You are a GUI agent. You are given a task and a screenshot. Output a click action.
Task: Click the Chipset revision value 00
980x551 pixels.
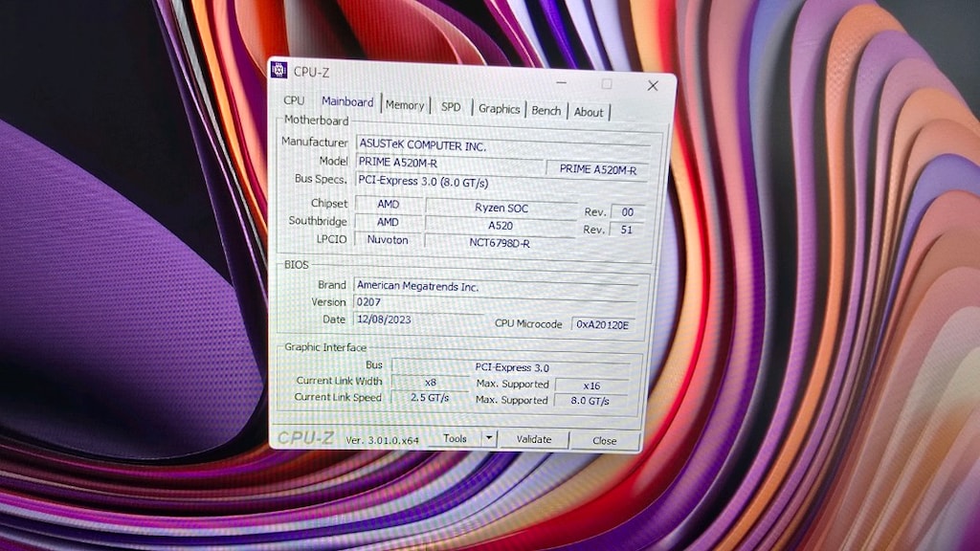[628, 211]
